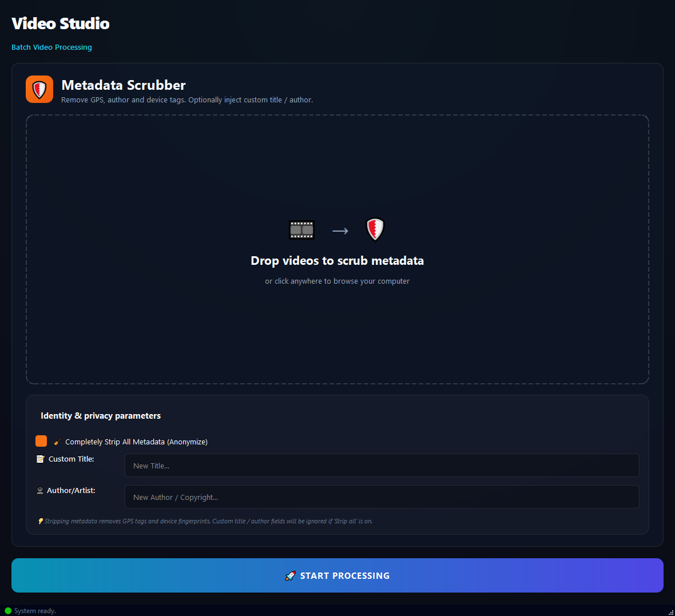The image size is (675, 616).
Task: Click the notepad icon beside Custom Title
Action: click(x=41, y=459)
